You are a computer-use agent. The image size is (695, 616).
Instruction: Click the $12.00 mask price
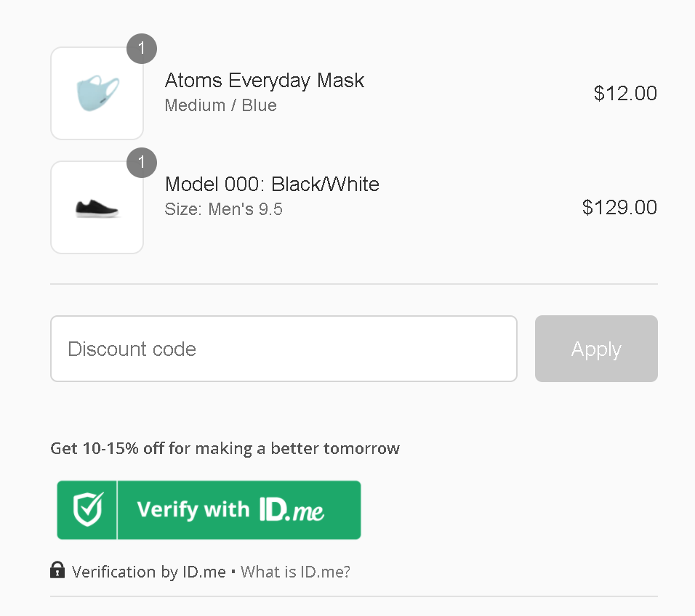pyautogui.click(x=625, y=94)
